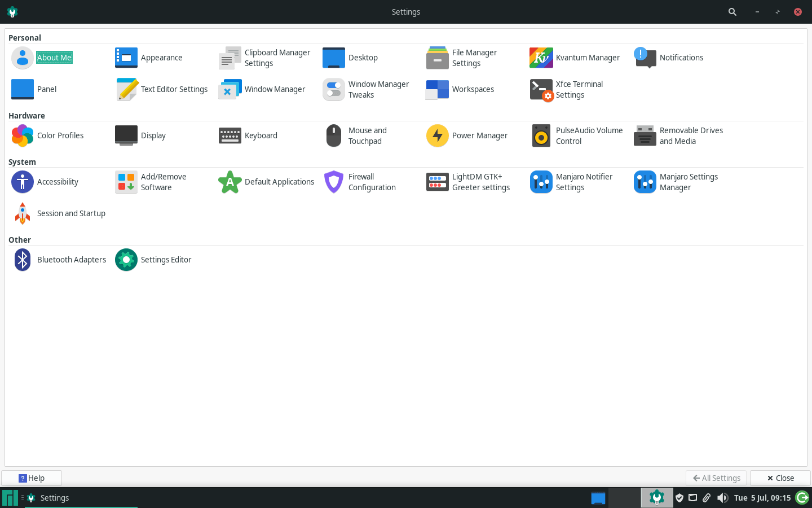This screenshot has height=508, width=812.
Task: Open Mouse and Touchpad icon
Action: pyautogui.click(x=334, y=135)
